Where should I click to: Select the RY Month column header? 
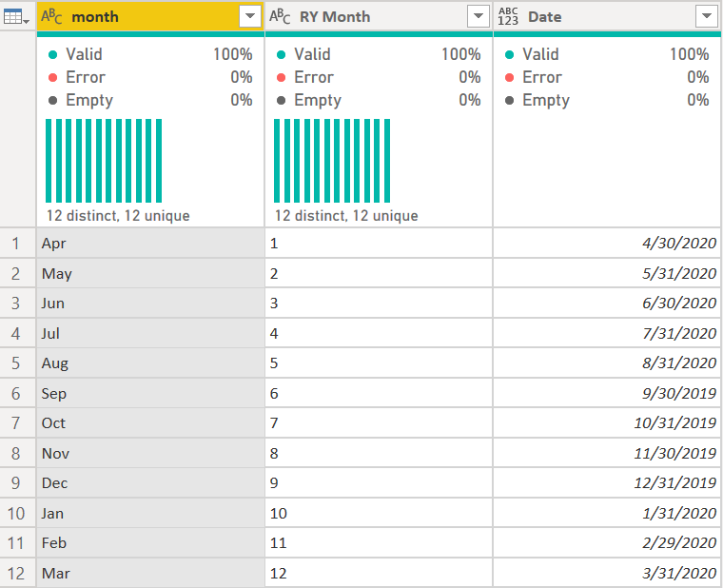pos(379,16)
